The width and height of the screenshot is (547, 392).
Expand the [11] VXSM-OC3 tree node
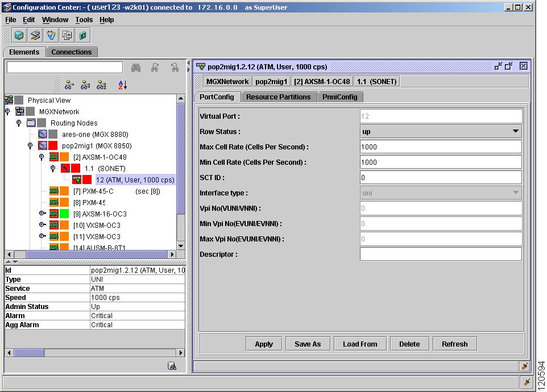click(42, 236)
